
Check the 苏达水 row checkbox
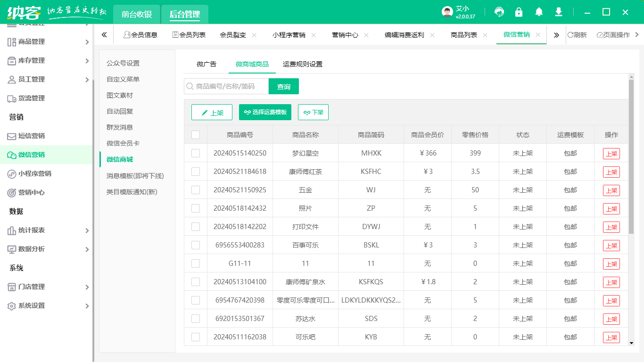[x=196, y=319]
